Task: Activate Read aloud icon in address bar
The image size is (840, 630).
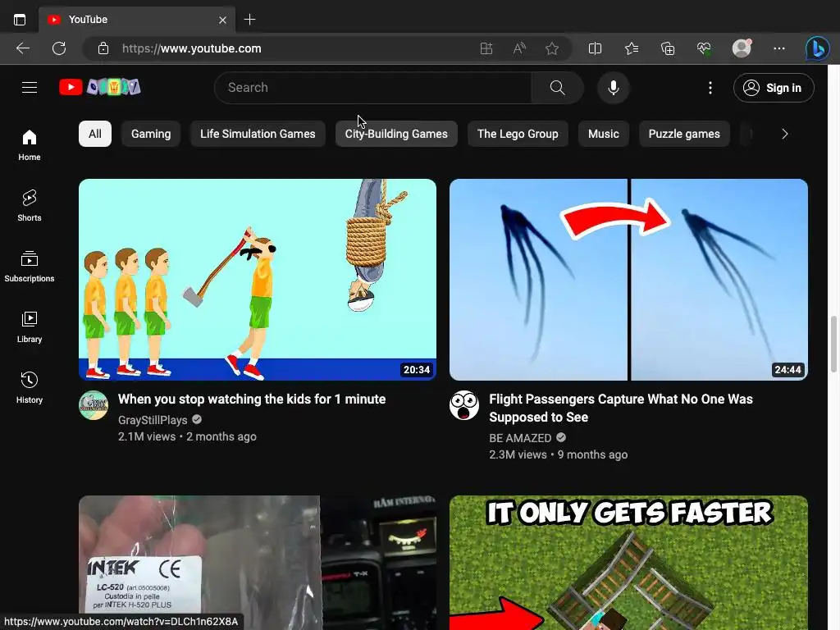Action: point(519,48)
